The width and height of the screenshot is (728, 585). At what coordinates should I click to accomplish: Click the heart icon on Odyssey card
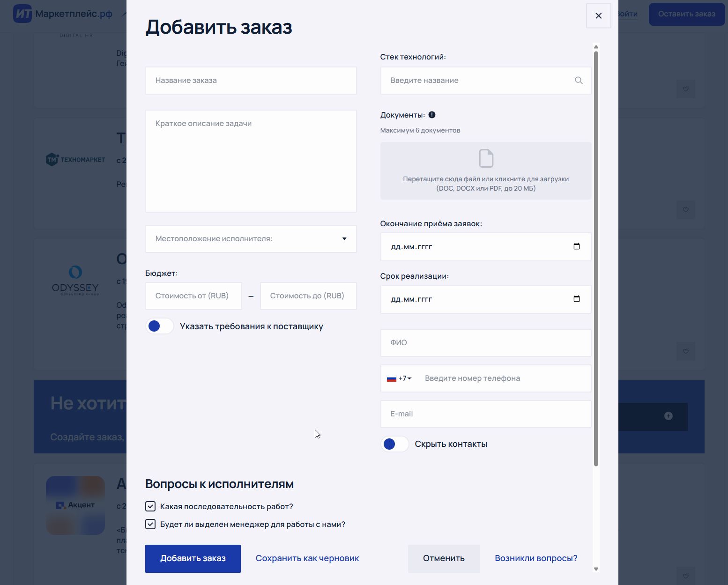click(685, 351)
